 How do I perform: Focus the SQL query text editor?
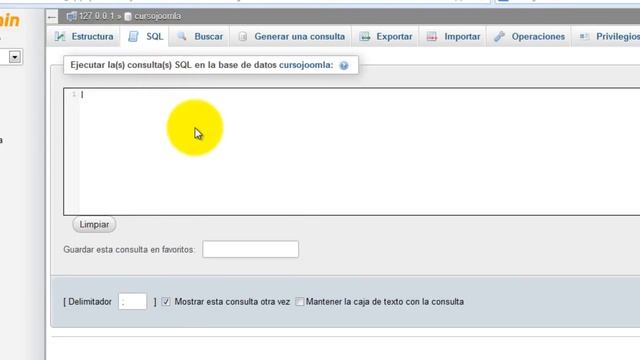coord(351,151)
